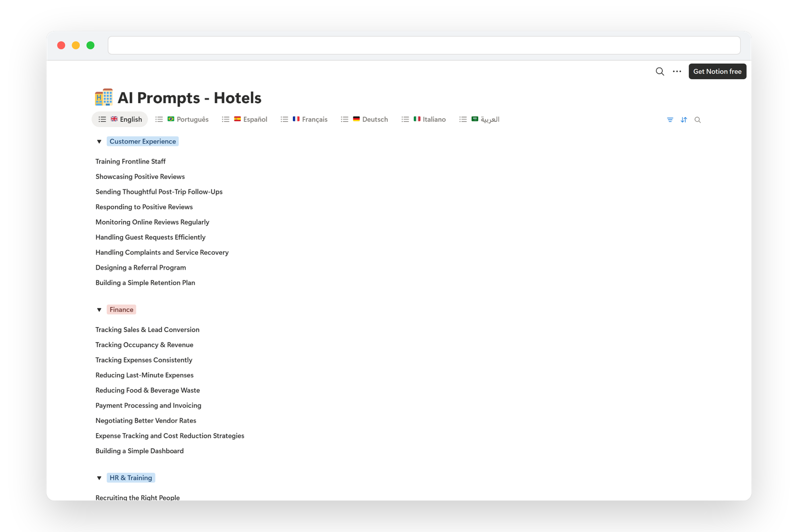The width and height of the screenshot is (798, 532).
Task: Click the Finance red group tag
Action: (x=122, y=310)
